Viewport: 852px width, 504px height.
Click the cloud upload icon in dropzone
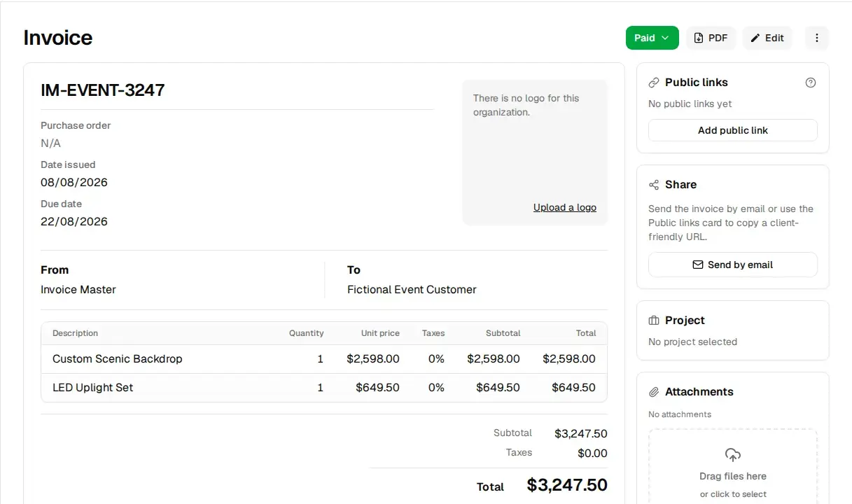click(x=733, y=455)
